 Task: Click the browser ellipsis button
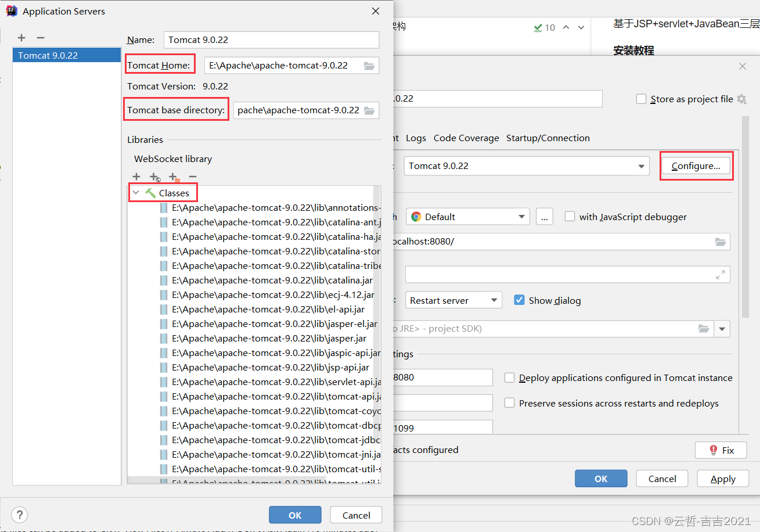coord(544,217)
